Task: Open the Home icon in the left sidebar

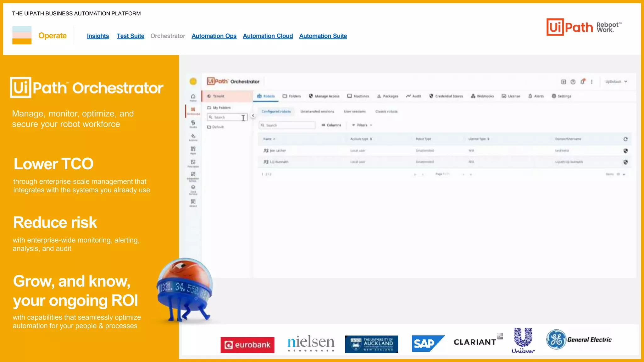Action: [x=193, y=97]
